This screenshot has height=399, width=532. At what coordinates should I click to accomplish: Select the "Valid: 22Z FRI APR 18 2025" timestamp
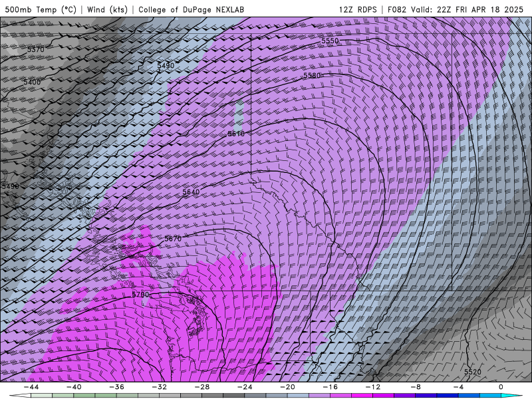coord(467,9)
